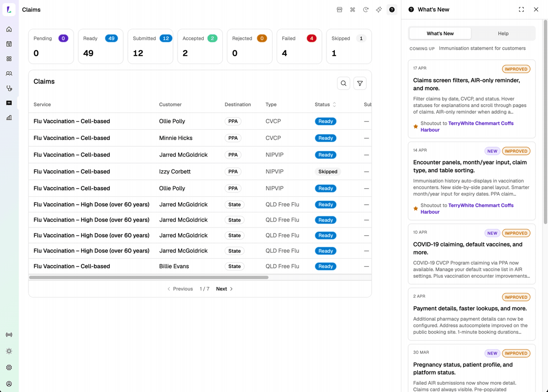Click the sparkle AI icon
This screenshot has width=548, height=392.
click(x=379, y=10)
